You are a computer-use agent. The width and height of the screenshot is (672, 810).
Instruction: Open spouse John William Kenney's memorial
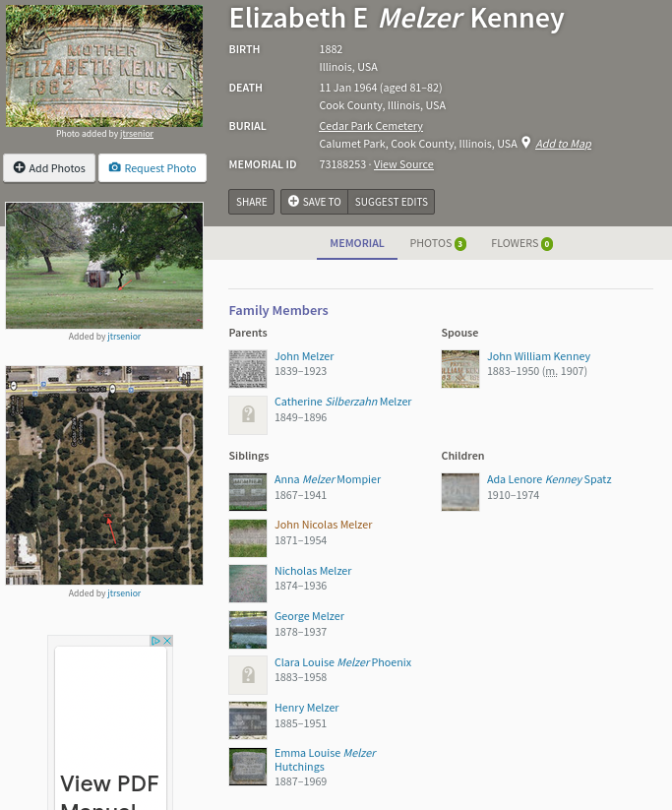coord(539,356)
